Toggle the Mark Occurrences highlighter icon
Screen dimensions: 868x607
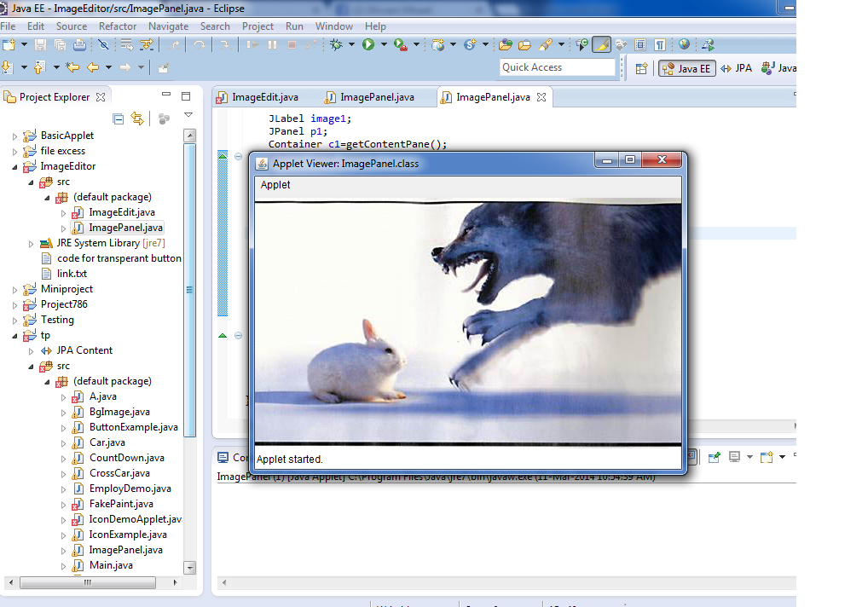tap(601, 45)
